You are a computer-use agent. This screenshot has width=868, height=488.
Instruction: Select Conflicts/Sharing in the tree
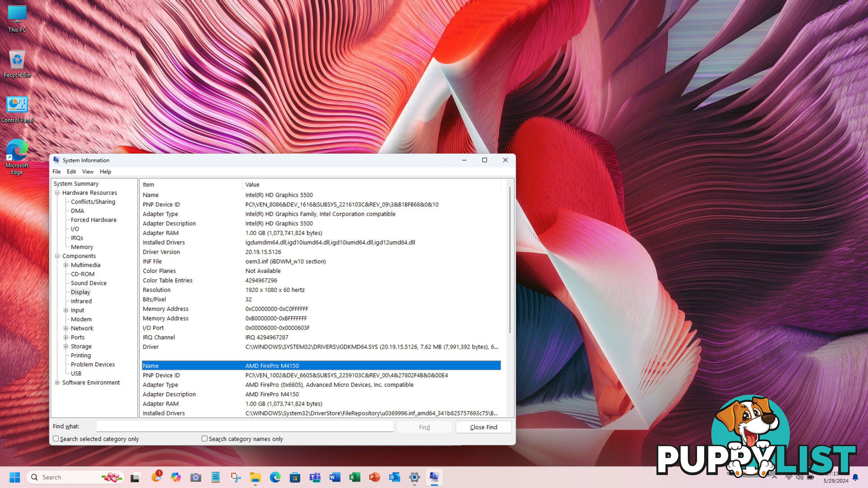[93, 202]
